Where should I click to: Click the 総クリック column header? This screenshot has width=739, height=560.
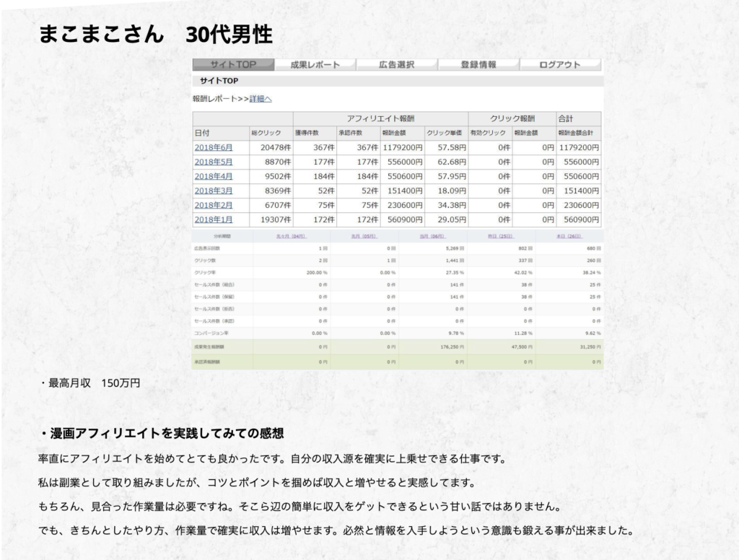(271, 133)
